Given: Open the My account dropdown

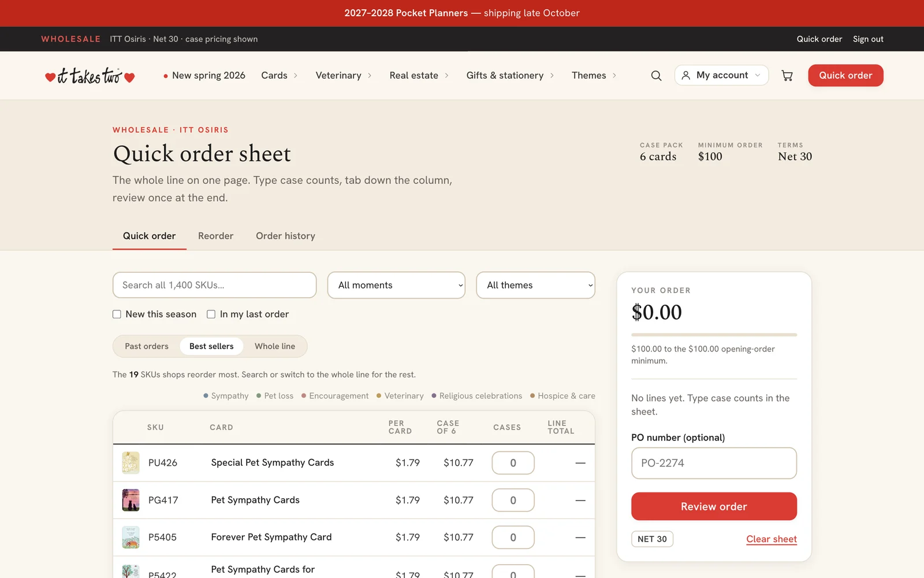Looking at the screenshot, I should 721,76.
